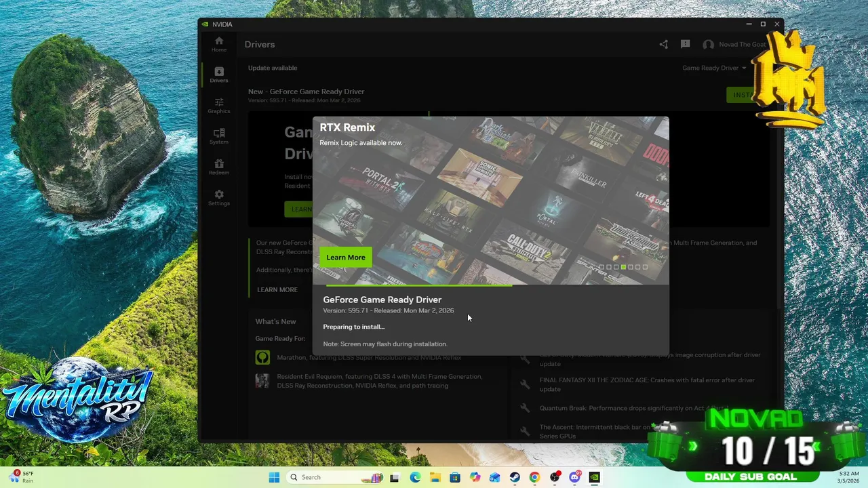Open the Redeem gift icon
868x488 pixels.
pyautogui.click(x=218, y=167)
